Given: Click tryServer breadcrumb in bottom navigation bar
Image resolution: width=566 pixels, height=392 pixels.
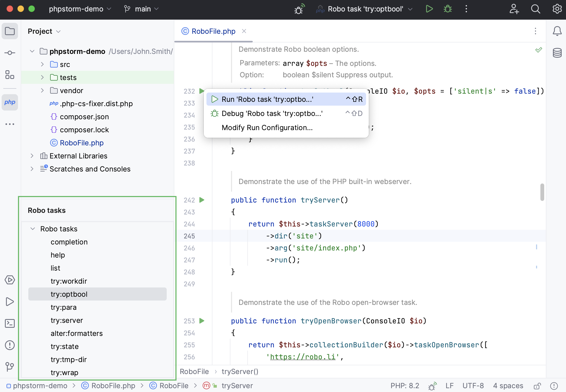Looking at the screenshot, I should click(x=237, y=386).
